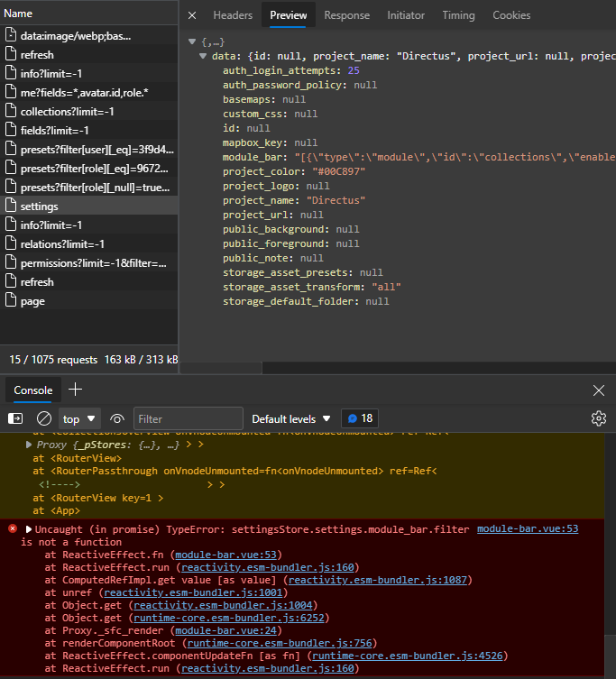Select the Console drawer tab
The height and width of the screenshot is (679, 616).
pos(33,390)
